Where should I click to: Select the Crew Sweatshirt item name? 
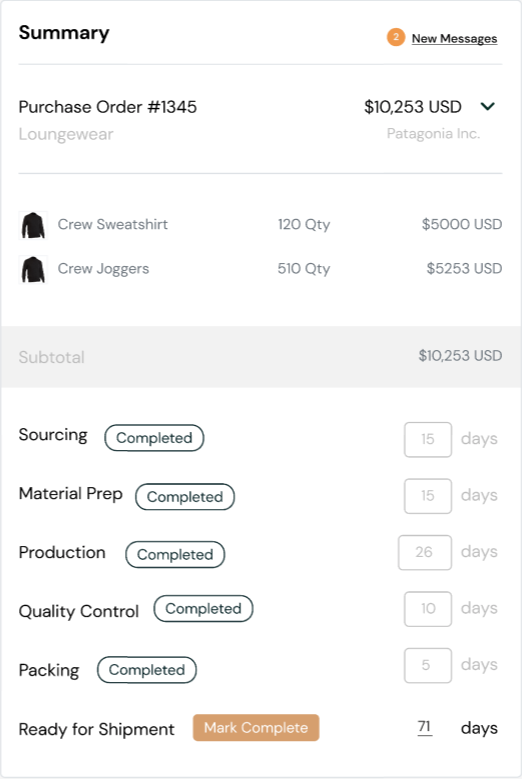[113, 224]
